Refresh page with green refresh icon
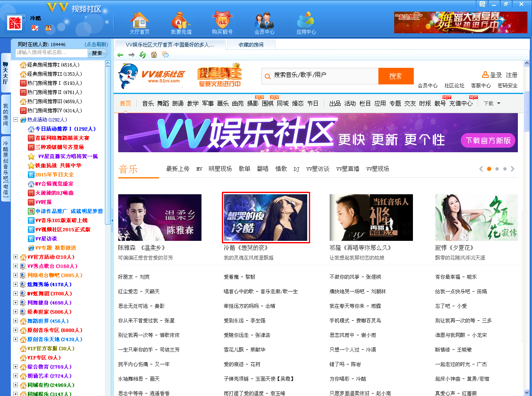Screen dimensions: 532x396 [143, 55]
